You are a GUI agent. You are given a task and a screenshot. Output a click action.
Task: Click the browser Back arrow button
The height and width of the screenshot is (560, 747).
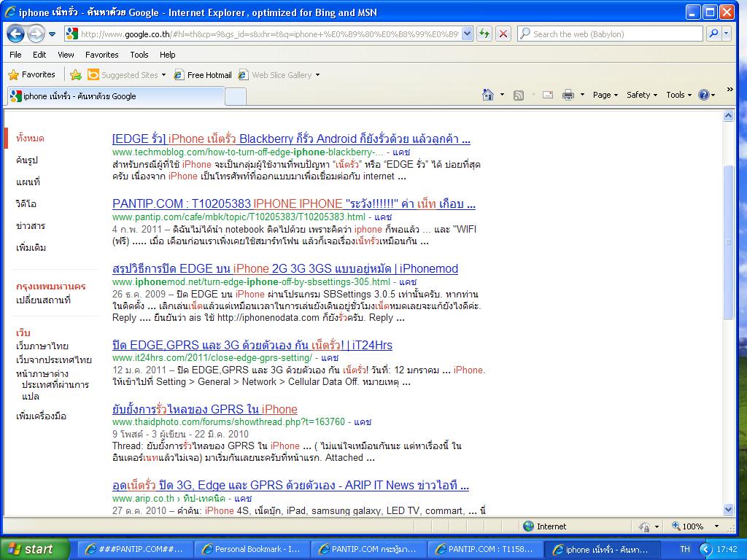point(16,34)
